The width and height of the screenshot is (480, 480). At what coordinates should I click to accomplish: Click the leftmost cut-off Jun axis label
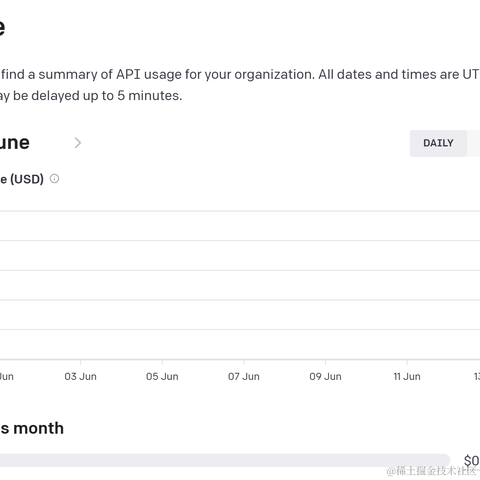[x=7, y=377]
